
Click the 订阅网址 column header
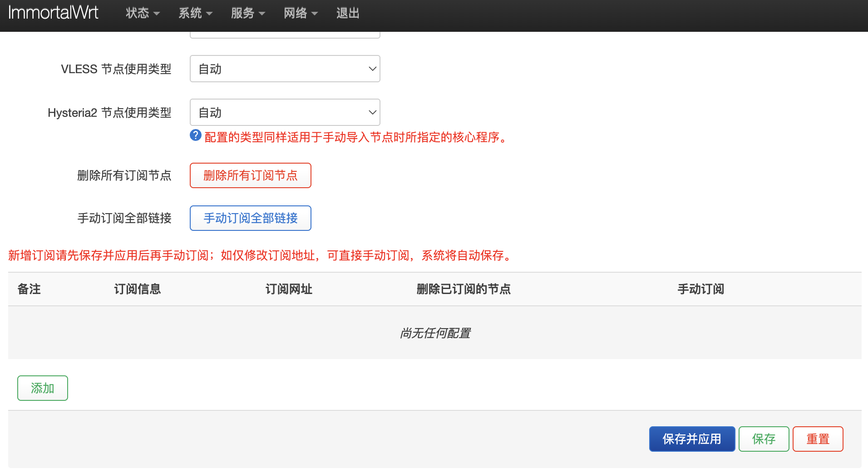click(x=289, y=289)
